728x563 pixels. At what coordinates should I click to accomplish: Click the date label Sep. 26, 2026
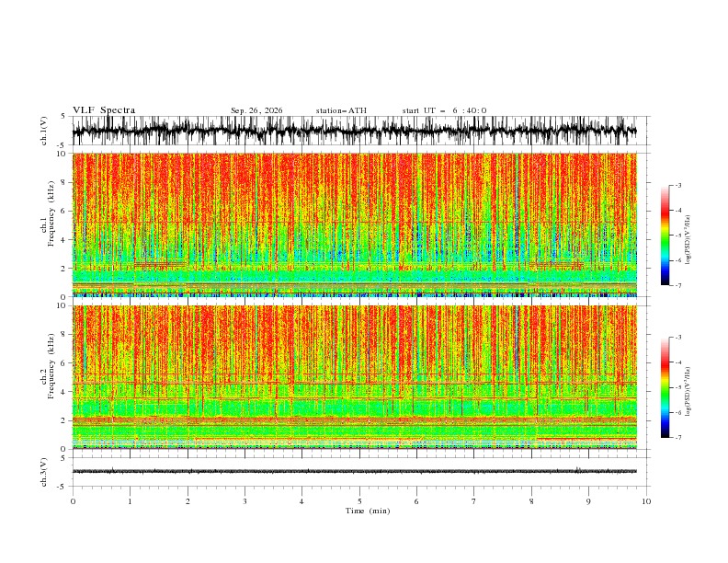click(x=256, y=110)
